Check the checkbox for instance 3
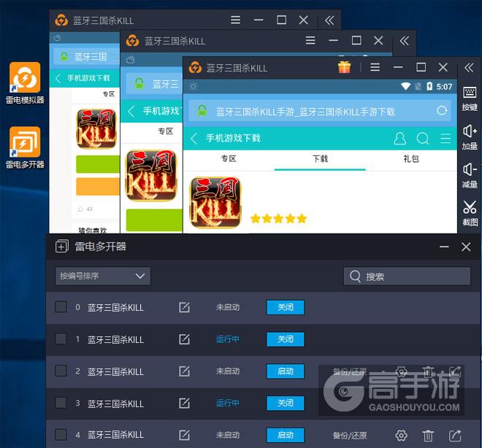The height and width of the screenshot is (448, 482). [61, 403]
